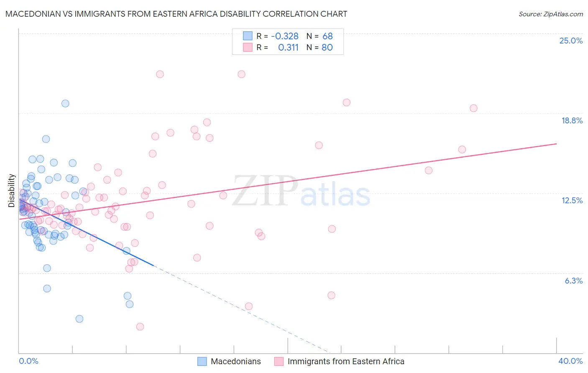
Task: Click the blue Macedonians legend swatch
Action: point(202,361)
